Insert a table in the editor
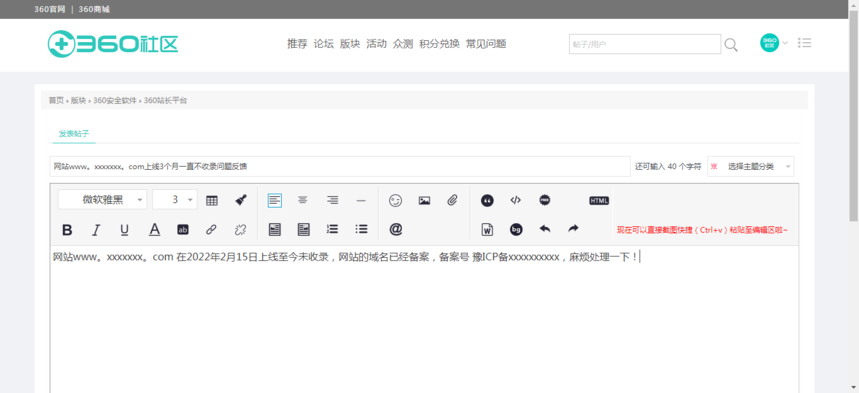The height and width of the screenshot is (393, 859). (x=211, y=201)
